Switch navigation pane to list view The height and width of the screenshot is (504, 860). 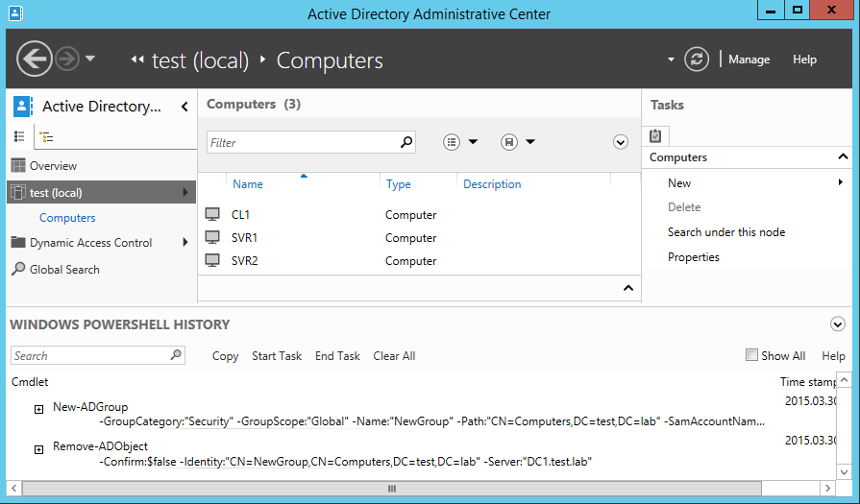pyautogui.click(x=19, y=136)
